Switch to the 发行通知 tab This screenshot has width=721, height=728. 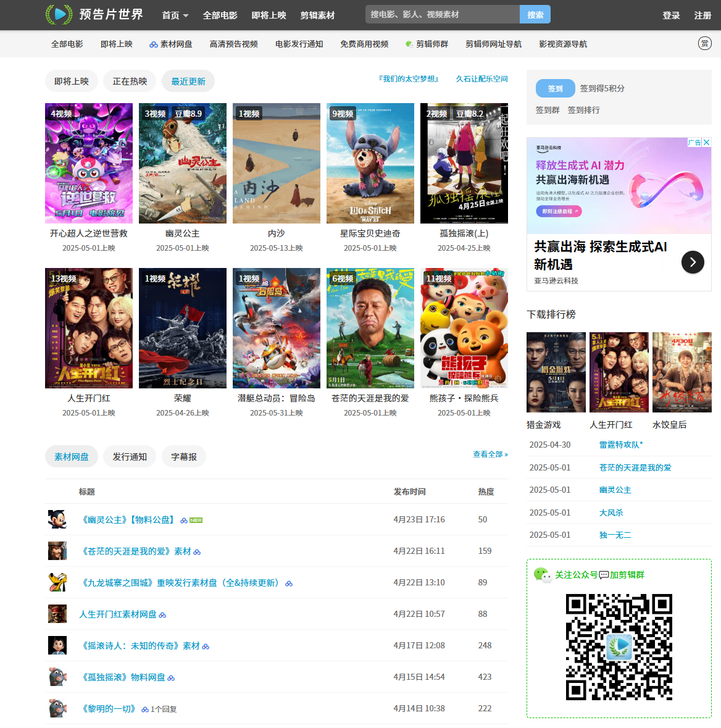130,457
